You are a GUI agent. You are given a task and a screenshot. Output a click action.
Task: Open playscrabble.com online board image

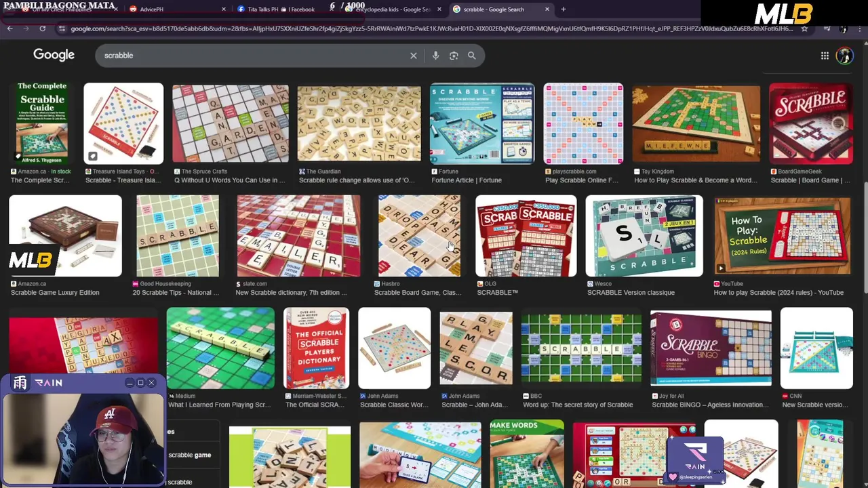point(583,123)
